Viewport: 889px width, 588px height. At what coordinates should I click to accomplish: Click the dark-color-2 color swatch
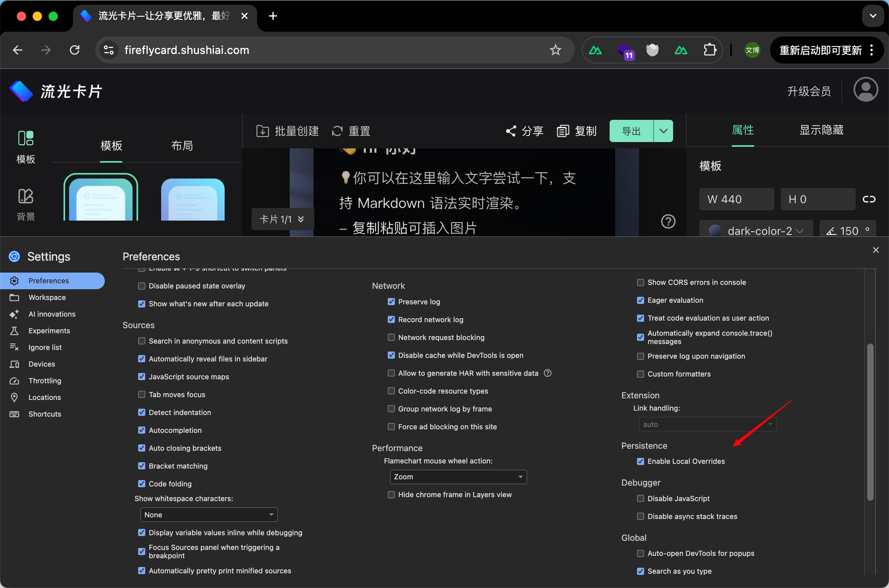coord(714,231)
